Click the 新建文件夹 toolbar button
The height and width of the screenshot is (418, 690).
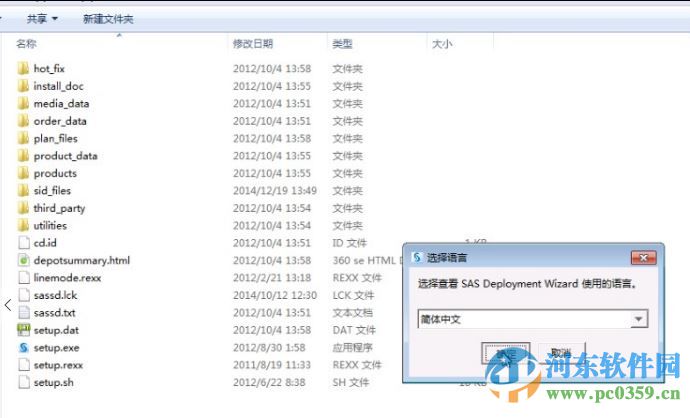(x=108, y=19)
